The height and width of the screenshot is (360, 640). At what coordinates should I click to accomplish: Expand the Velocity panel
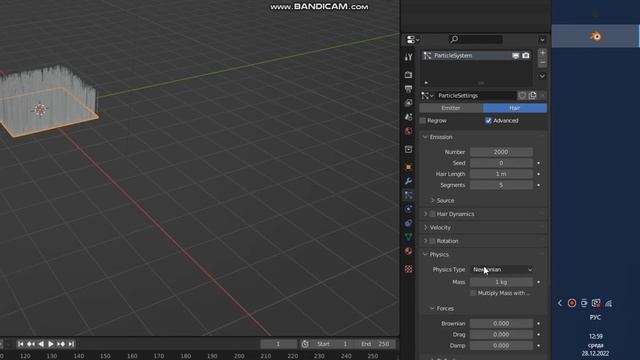425,227
